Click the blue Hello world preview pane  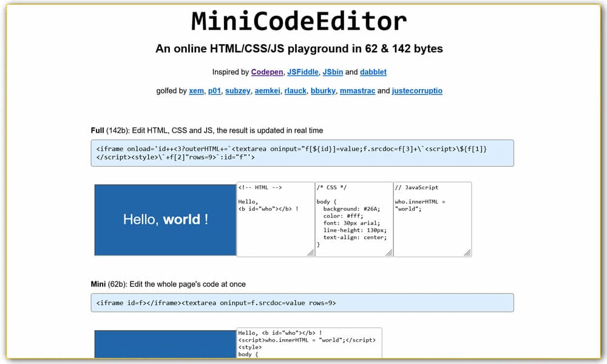coord(164,220)
